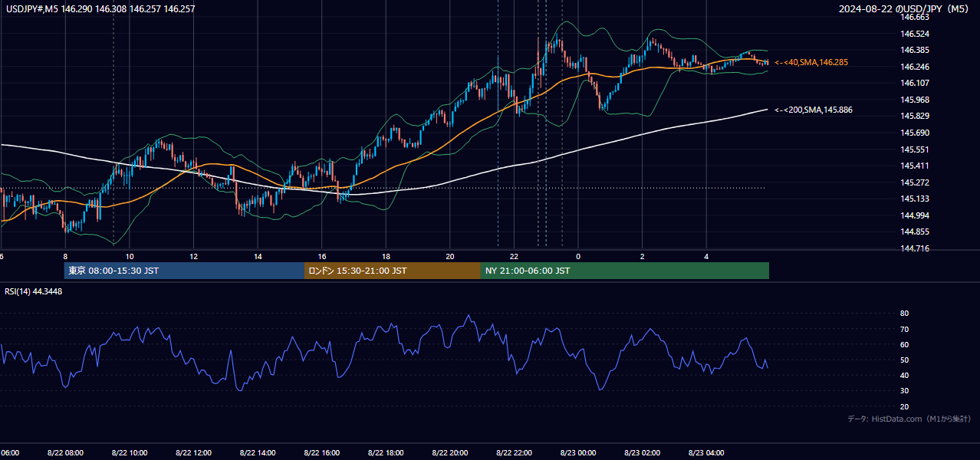Screen dimensions: 980x460
Task: Click the 2024-08-22 USD/JPY (M5) chart title
Action: 905,9
